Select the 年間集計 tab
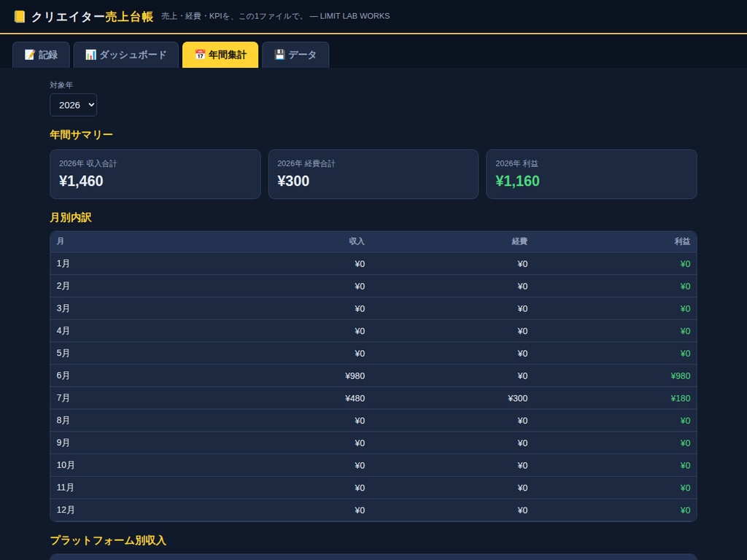Image resolution: width=747 pixels, height=560 pixels. [x=220, y=55]
